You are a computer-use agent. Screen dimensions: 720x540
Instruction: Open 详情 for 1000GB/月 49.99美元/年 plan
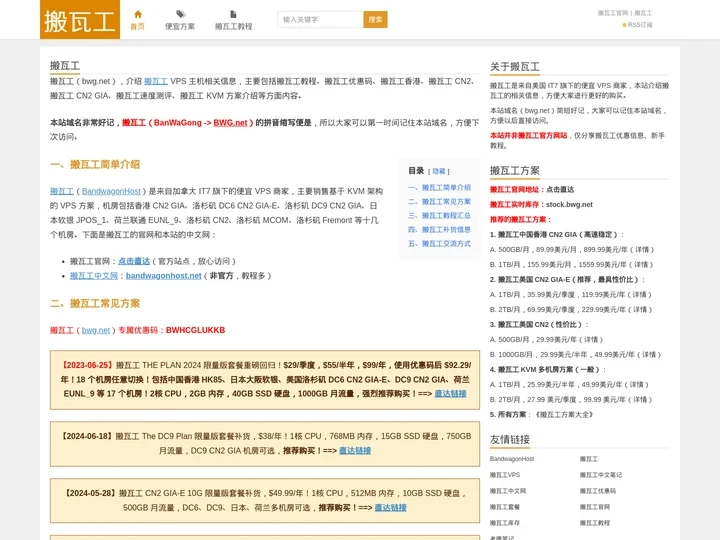[x=649, y=354]
